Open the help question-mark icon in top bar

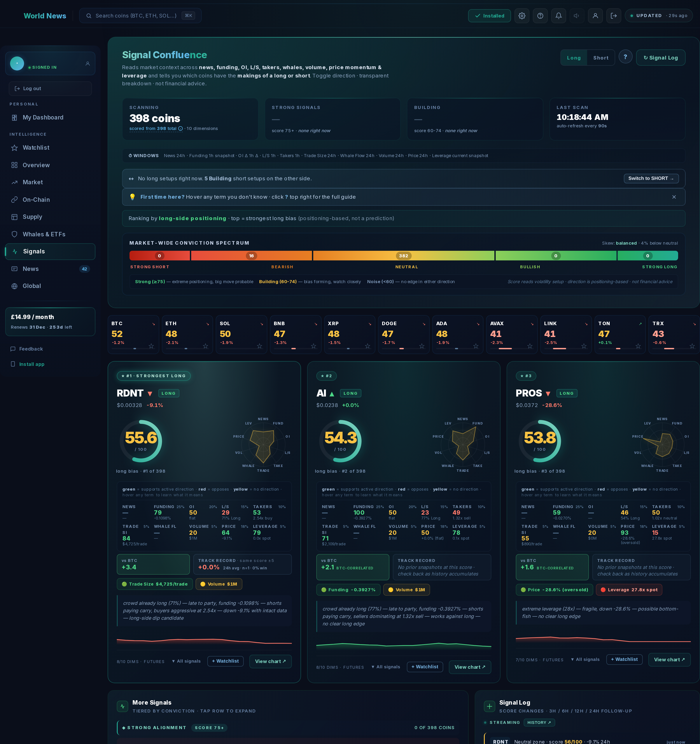[x=540, y=16]
